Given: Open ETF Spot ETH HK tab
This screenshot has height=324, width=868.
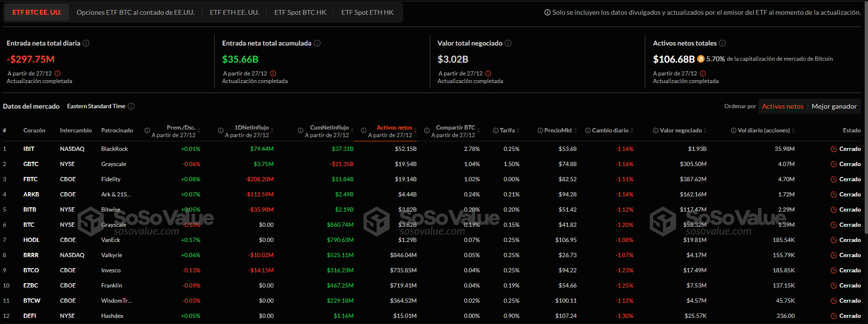Looking at the screenshot, I should [368, 12].
